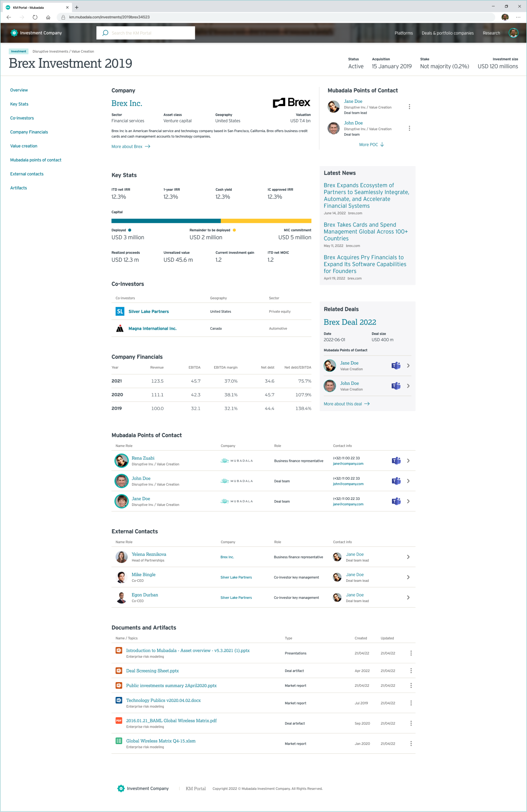Open Research menu in header

491,33
